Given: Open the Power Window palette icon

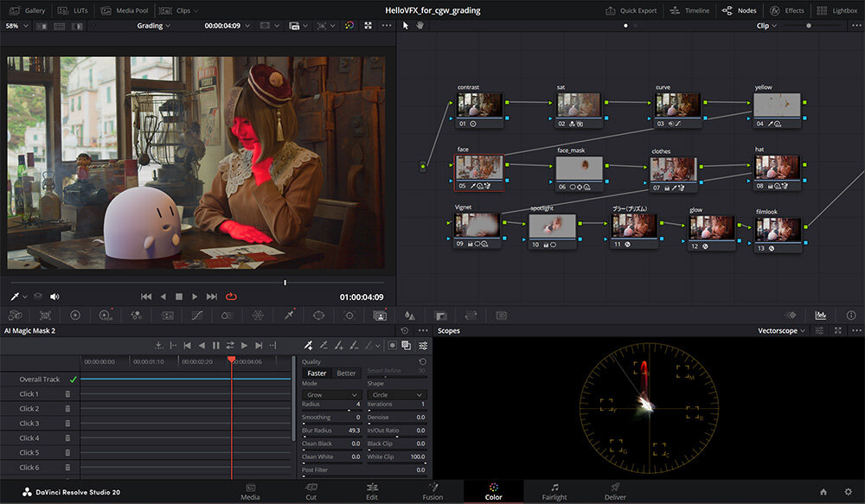Looking at the screenshot, I should point(318,316).
